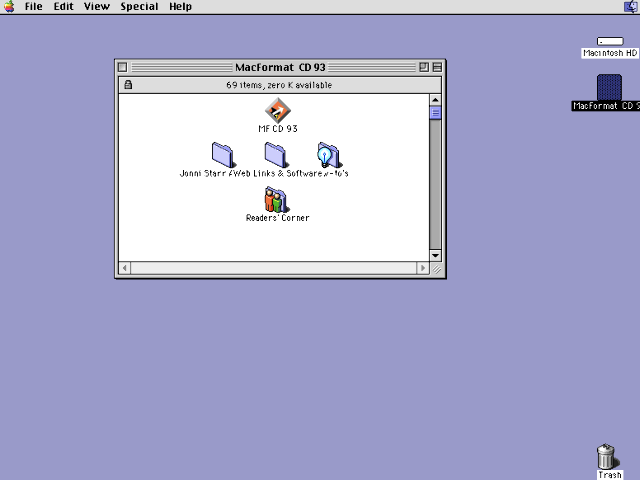Click the Trash can icon
The width and height of the screenshot is (640, 480).
pos(607,456)
